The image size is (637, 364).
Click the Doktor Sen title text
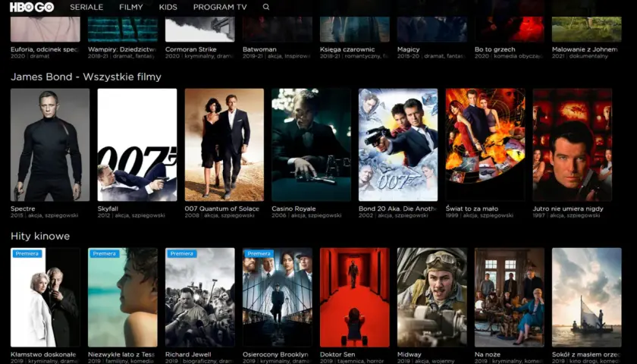click(x=337, y=354)
